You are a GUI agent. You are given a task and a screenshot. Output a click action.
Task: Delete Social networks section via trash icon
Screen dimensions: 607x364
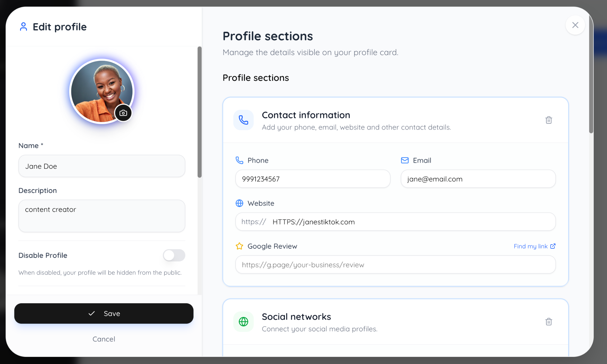549,322
